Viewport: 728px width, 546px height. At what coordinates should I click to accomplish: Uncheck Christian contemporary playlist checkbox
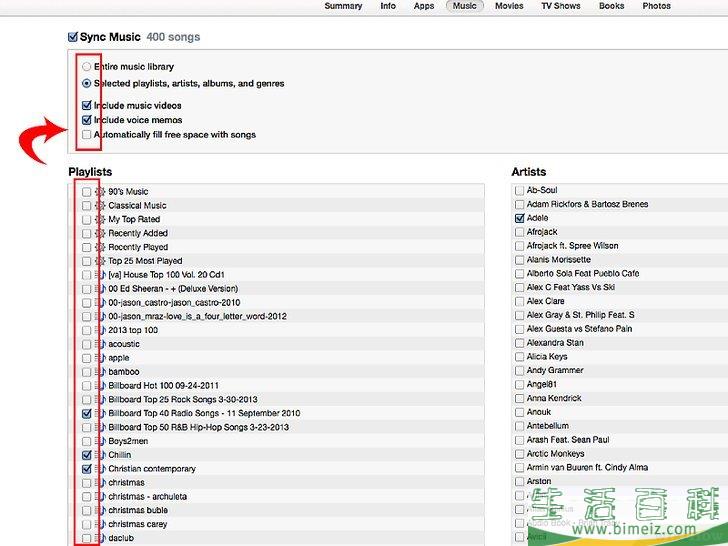tap(86, 469)
